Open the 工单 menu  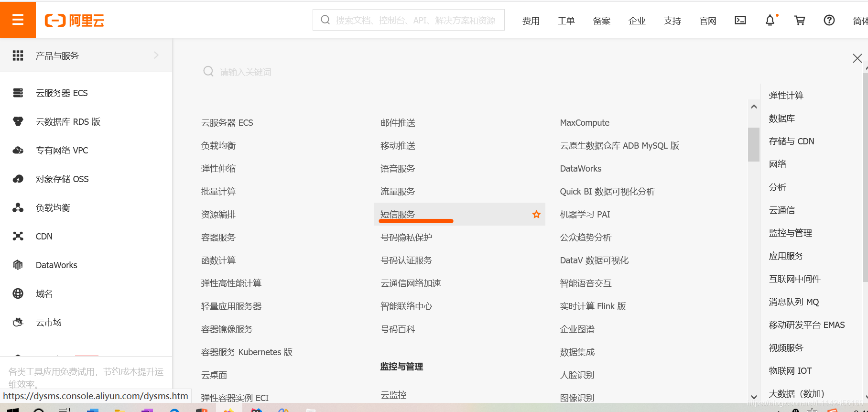[x=566, y=21]
